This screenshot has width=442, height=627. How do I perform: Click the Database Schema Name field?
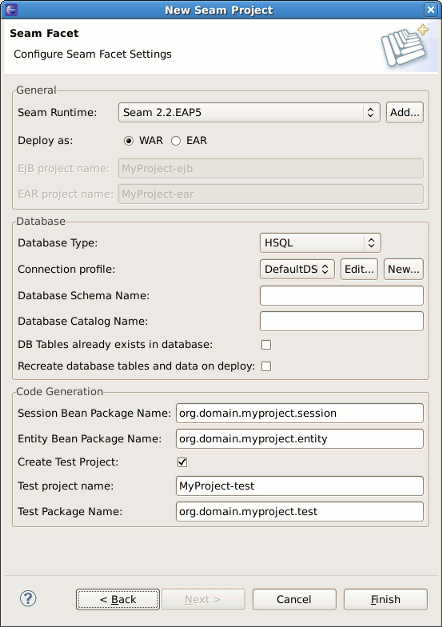coord(342,296)
